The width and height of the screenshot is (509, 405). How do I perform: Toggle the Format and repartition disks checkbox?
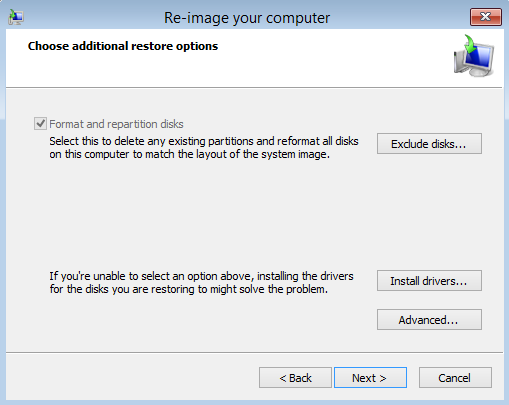click(x=40, y=124)
